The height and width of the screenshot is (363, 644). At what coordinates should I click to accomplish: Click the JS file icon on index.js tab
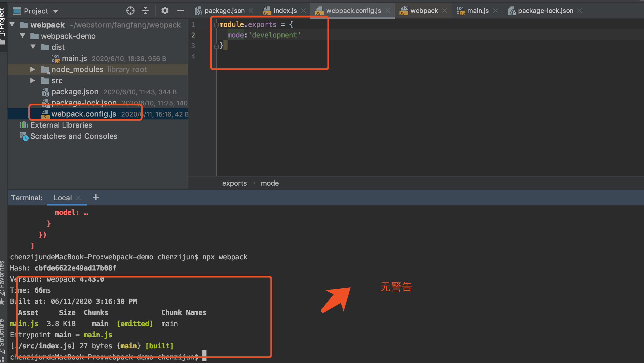(x=266, y=11)
